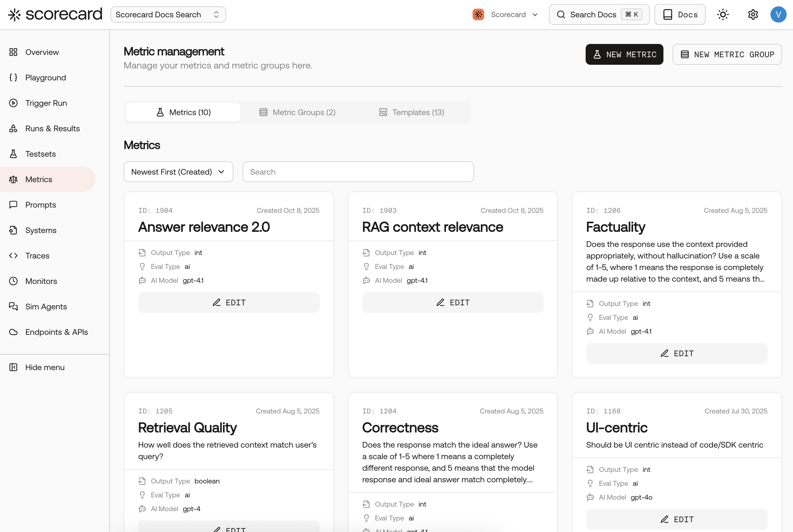
Task: Click the NEW METRIC GROUP button
Action: pos(727,54)
